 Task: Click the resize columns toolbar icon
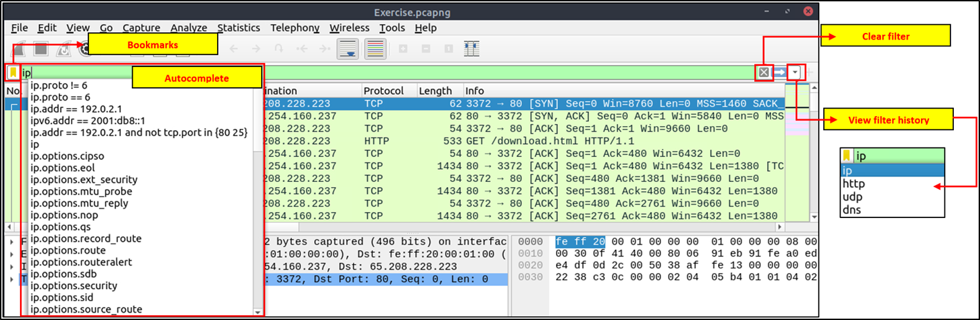point(472,49)
